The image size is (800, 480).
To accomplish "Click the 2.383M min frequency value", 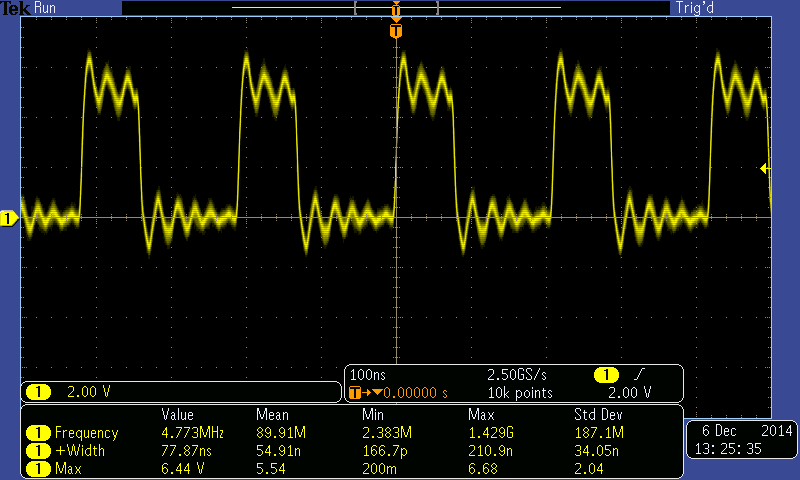I will pyautogui.click(x=387, y=433).
